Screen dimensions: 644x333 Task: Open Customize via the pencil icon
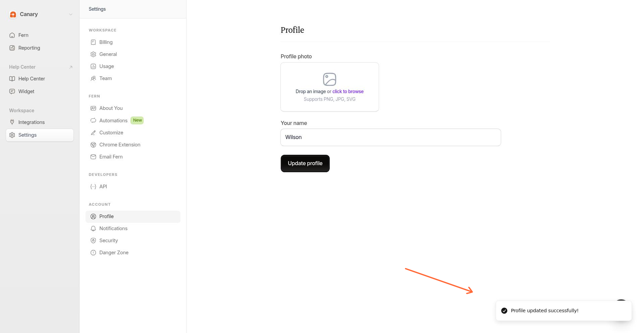point(93,133)
